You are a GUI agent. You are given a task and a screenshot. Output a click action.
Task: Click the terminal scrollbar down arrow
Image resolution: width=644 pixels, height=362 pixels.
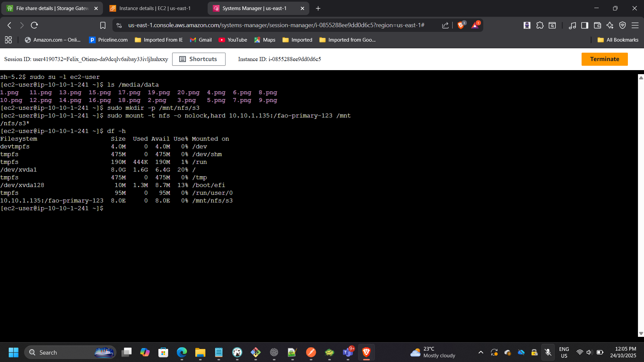click(x=641, y=333)
